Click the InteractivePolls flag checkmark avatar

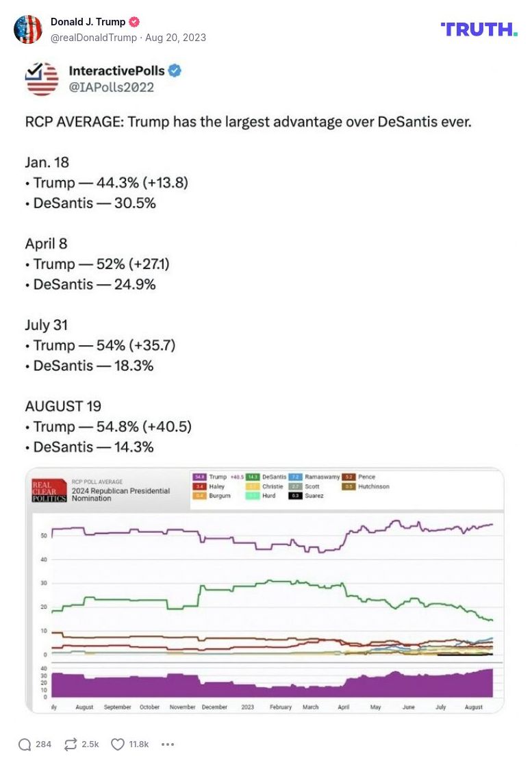click(42, 79)
